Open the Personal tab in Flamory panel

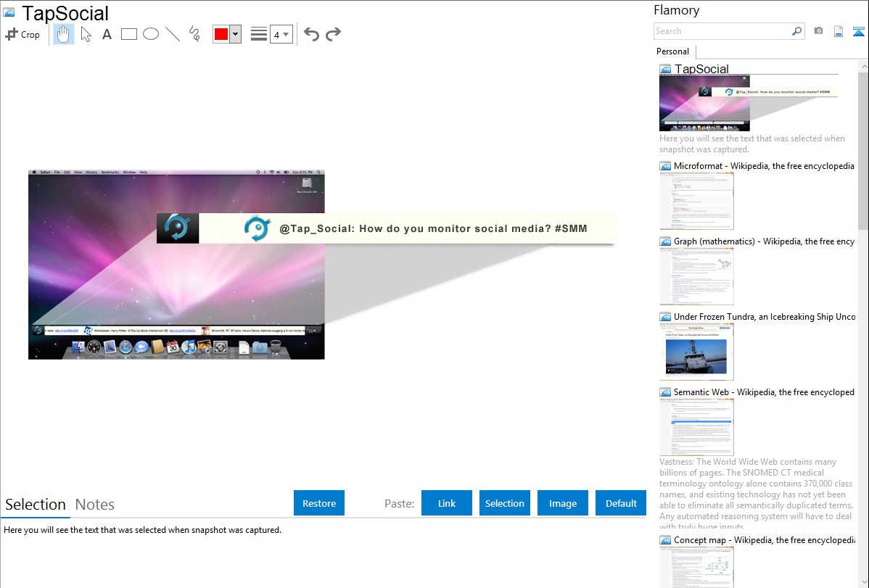pyautogui.click(x=672, y=51)
